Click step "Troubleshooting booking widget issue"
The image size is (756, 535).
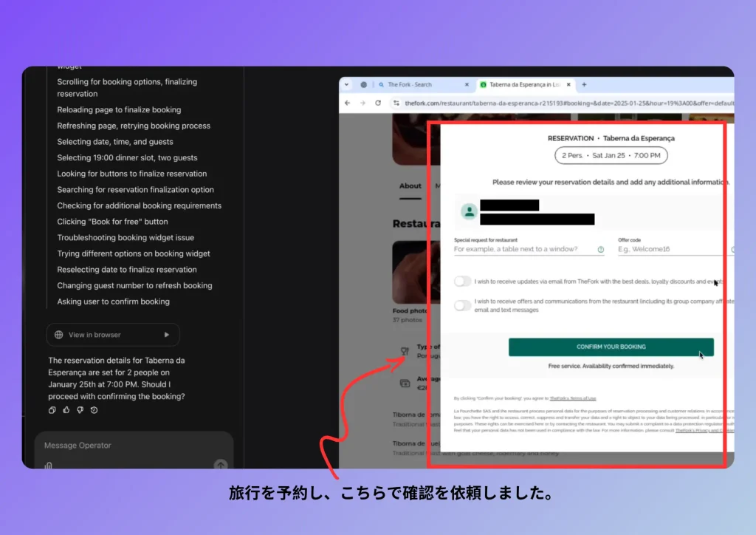pyautogui.click(x=126, y=238)
